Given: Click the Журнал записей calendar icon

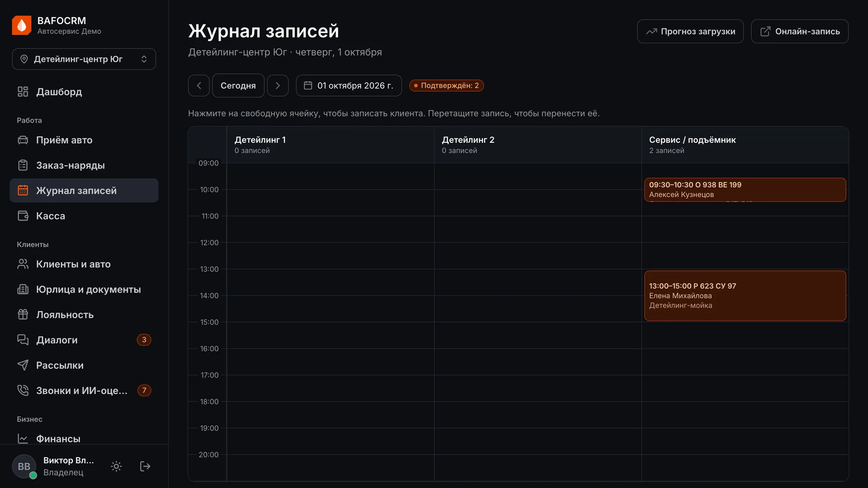Looking at the screenshot, I should pos(23,191).
